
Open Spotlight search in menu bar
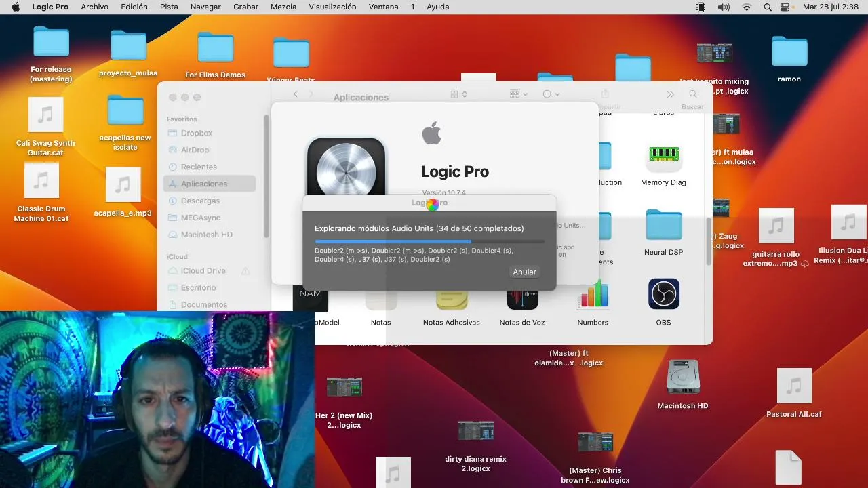[x=768, y=7]
